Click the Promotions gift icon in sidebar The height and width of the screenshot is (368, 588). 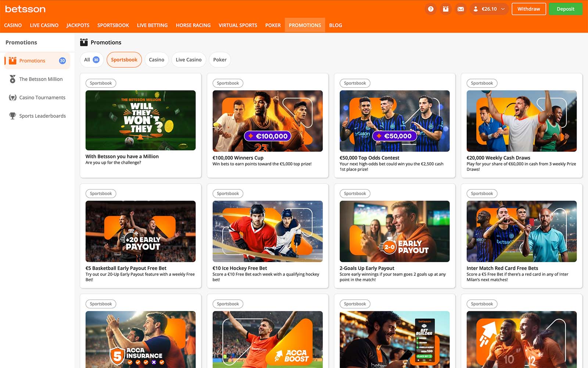tap(12, 61)
